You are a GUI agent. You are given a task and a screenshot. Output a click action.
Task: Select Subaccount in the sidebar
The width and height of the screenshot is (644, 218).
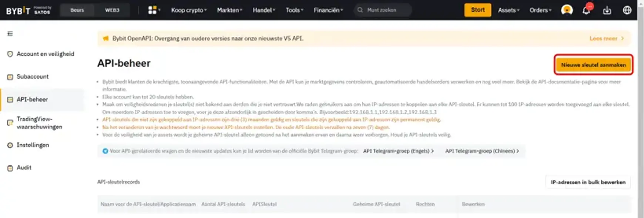point(32,76)
